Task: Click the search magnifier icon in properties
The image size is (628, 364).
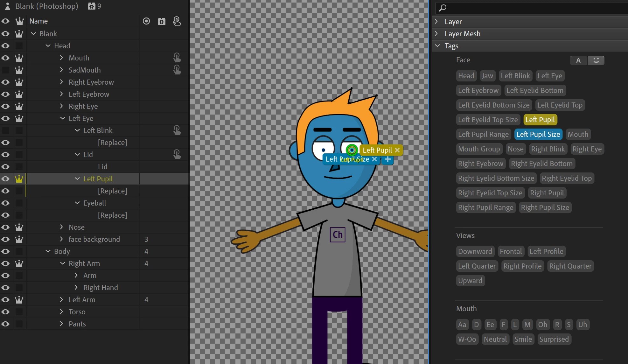Action: click(x=443, y=8)
